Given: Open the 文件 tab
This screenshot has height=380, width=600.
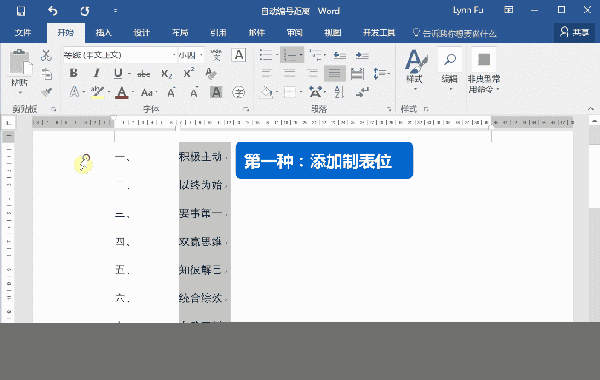Looking at the screenshot, I should click(x=23, y=33).
